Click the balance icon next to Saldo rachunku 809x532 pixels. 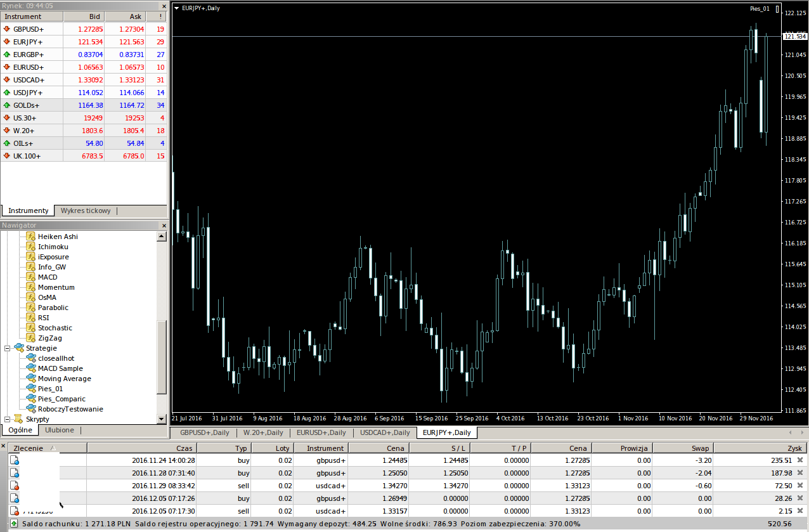[14, 524]
